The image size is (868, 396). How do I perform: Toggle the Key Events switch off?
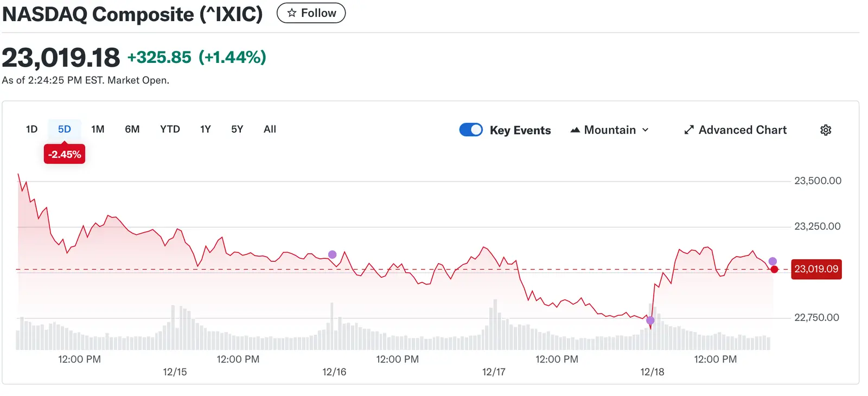click(471, 130)
